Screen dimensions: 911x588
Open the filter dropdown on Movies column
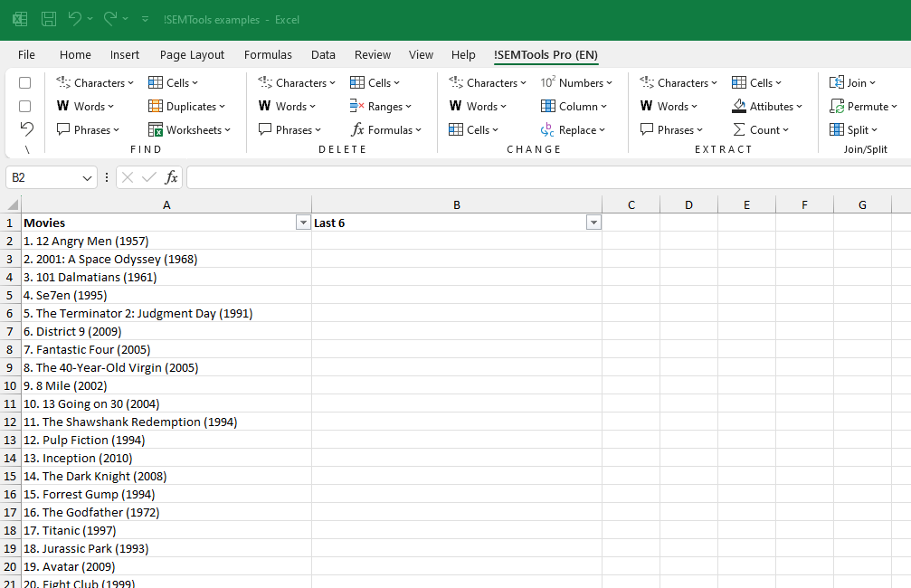302,222
